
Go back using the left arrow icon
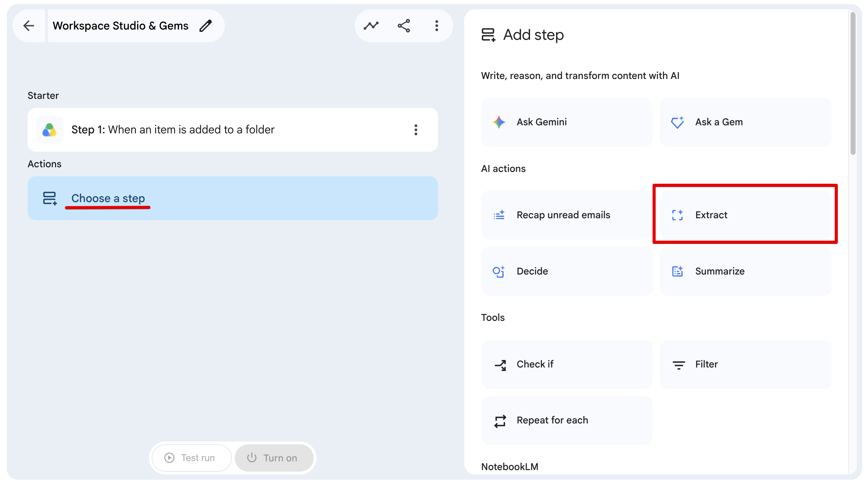pos(29,25)
